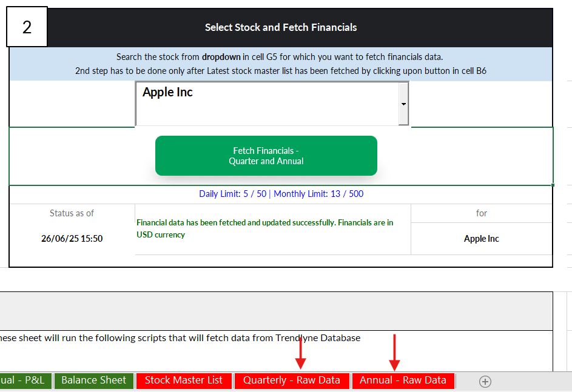Image resolution: width=572 pixels, height=392 pixels.
Task: Open the Stock Master List sheet tab
Action: tap(184, 380)
